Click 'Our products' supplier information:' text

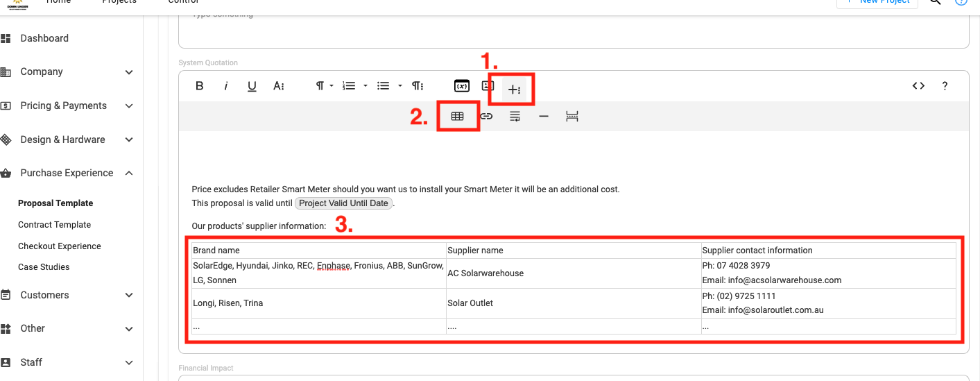pyautogui.click(x=259, y=226)
